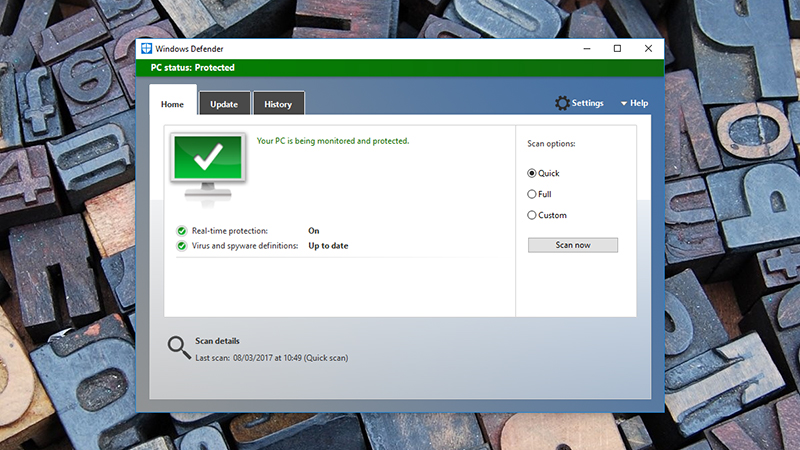
Task: Click the 'Last scan: 08/03/2017' details text
Action: (271, 358)
